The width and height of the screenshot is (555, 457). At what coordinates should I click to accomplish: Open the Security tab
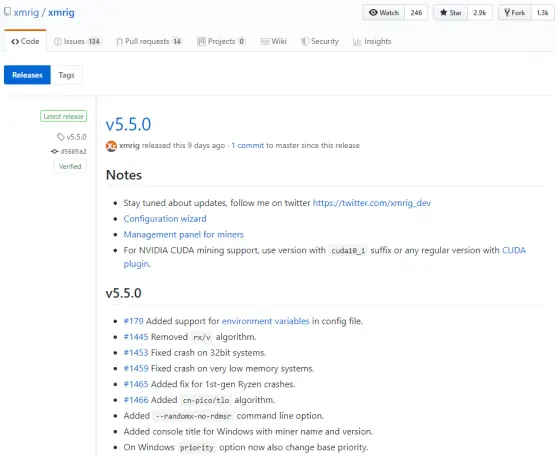coord(320,41)
